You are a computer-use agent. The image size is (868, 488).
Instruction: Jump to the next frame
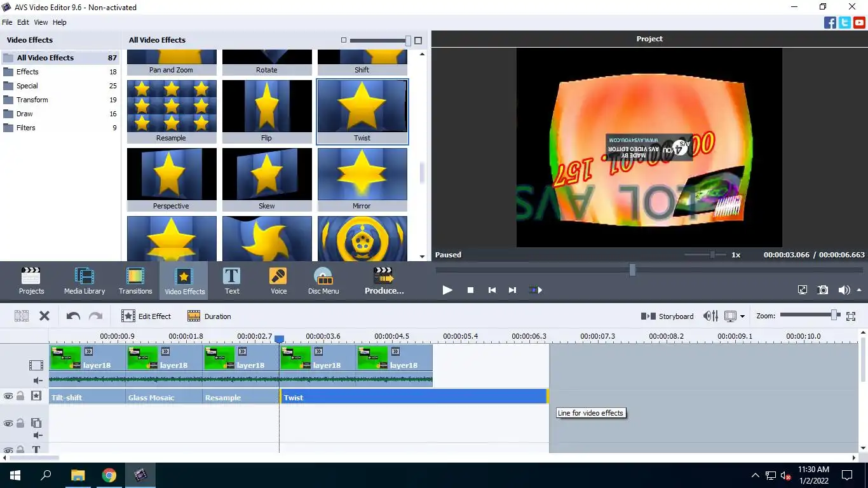[x=512, y=290]
